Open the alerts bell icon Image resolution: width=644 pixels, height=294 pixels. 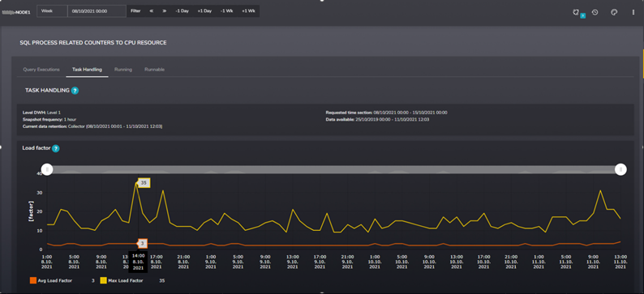click(x=576, y=12)
